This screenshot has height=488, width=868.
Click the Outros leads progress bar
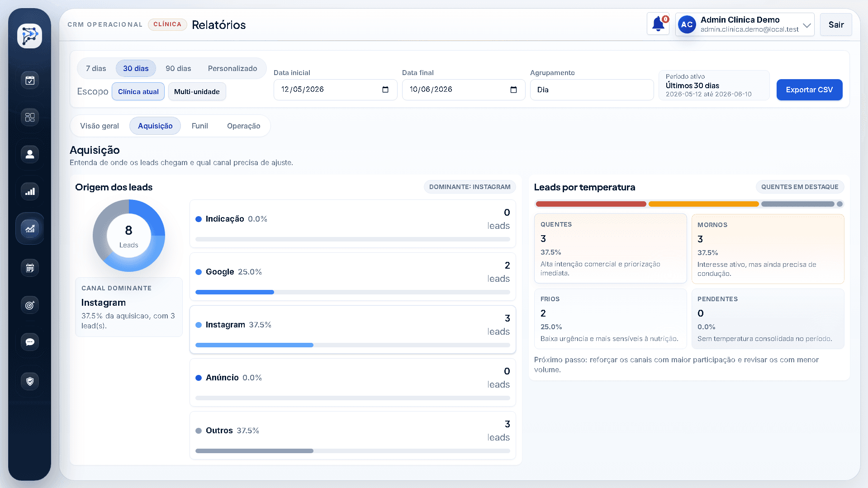(352, 451)
